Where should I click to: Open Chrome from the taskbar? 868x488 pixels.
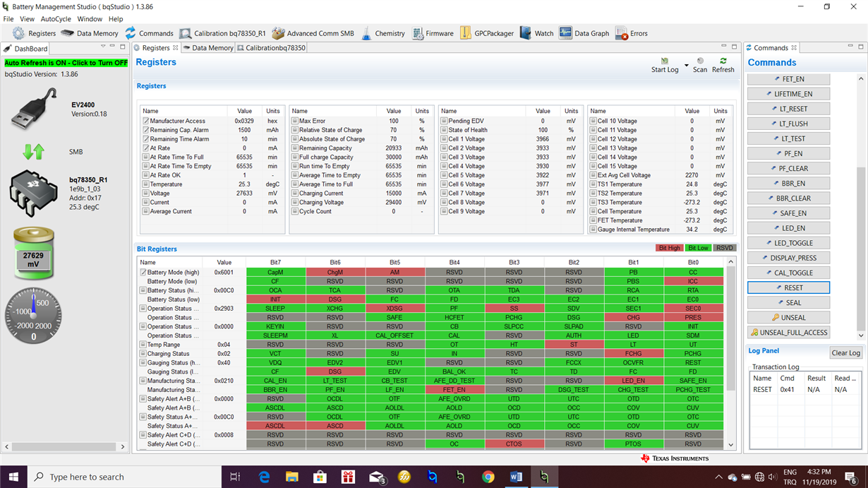click(x=488, y=477)
